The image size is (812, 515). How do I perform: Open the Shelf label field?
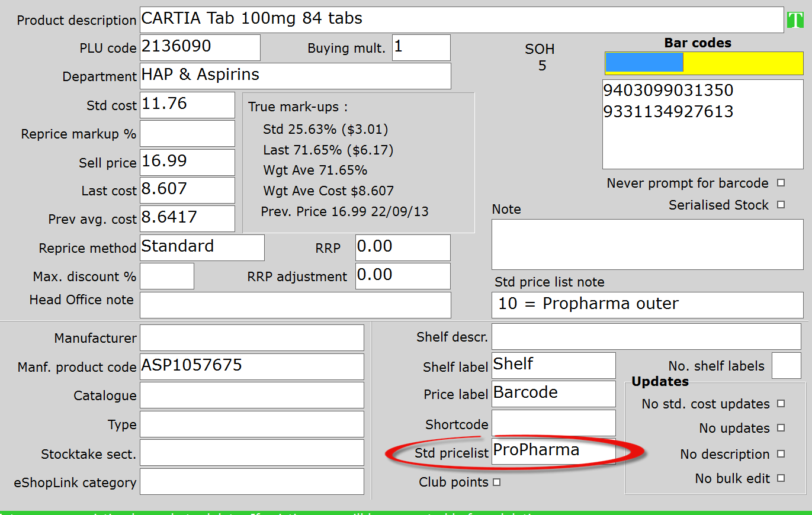point(553,365)
